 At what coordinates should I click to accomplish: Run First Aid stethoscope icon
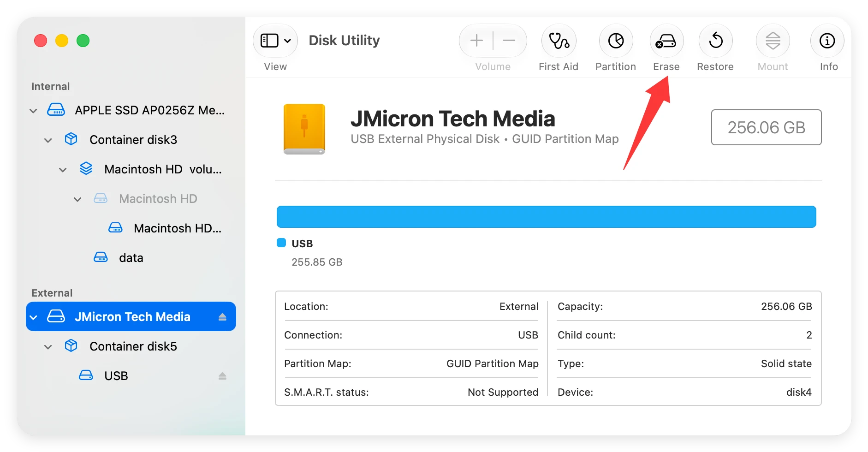559,41
